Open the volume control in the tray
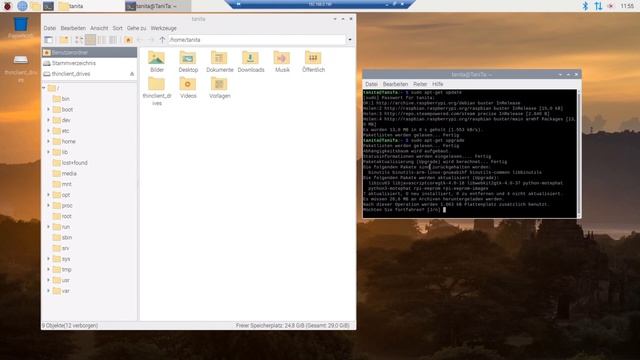This screenshot has height=360, width=640. coord(611,6)
